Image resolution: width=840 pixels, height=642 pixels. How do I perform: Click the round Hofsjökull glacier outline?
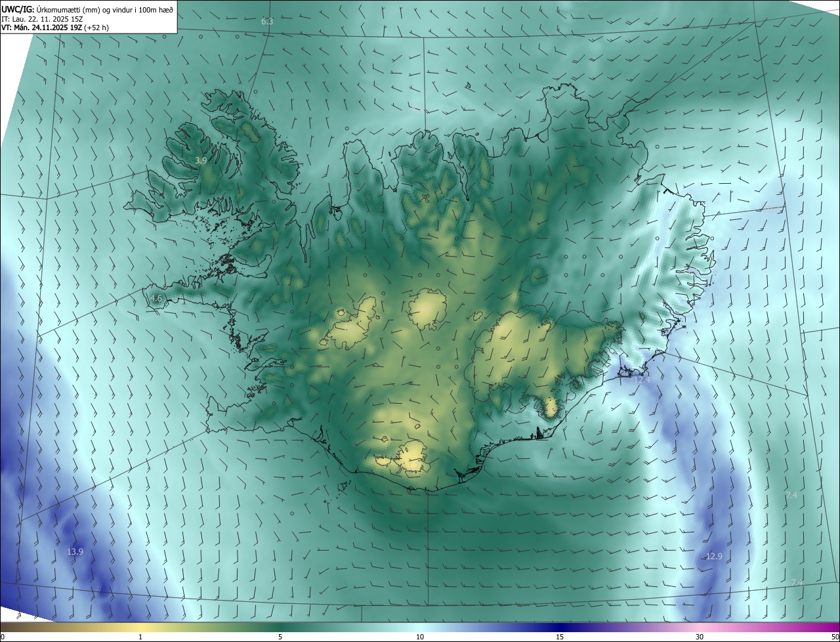pyautogui.click(x=428, y=309)
